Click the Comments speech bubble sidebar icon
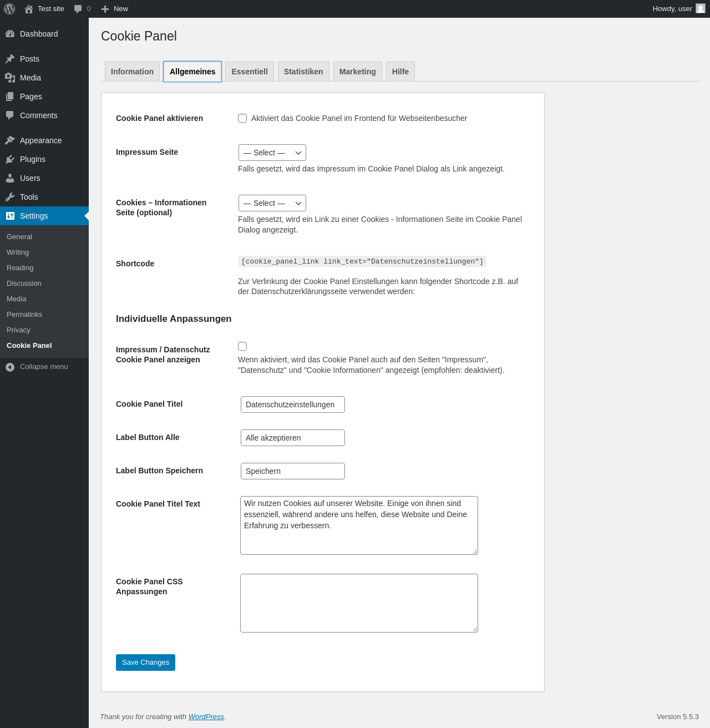 (x=10, y=115)
